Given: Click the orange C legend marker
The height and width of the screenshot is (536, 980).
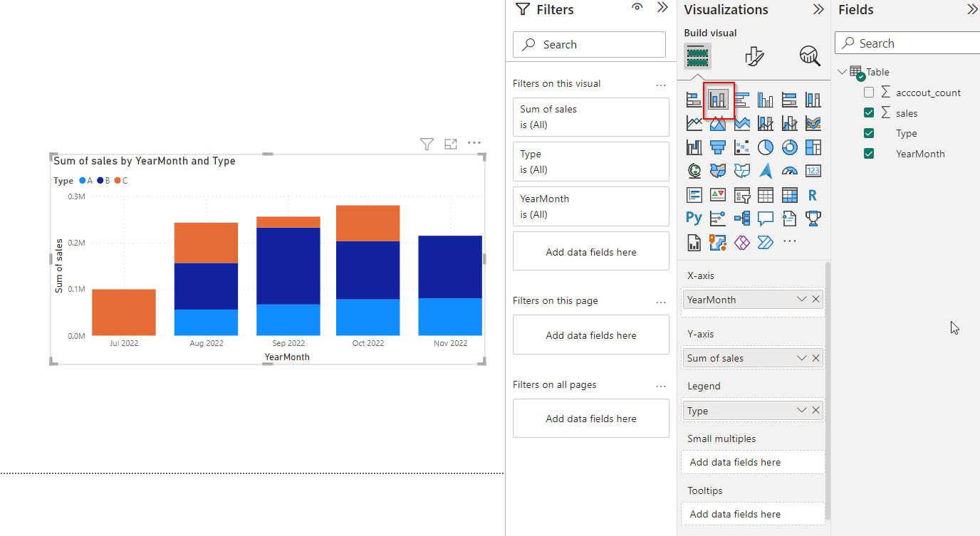Looking at the screenshot, I should click(x=118, y=181).
